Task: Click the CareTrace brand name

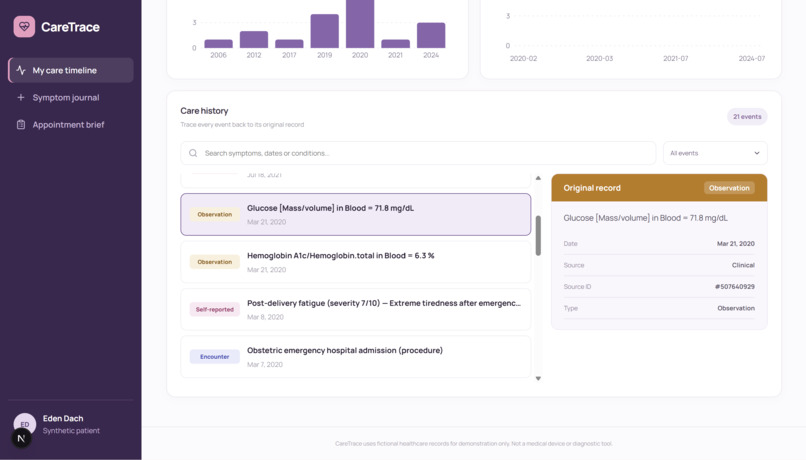Action: point(70,27)
